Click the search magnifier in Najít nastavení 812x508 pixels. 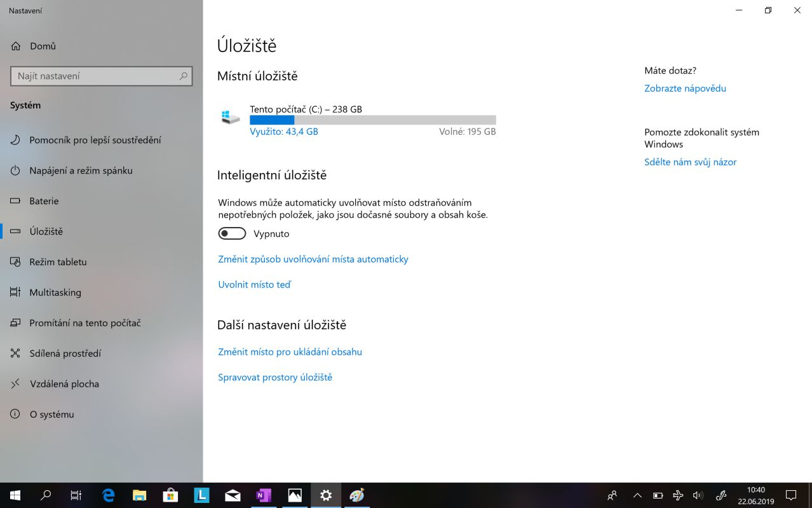click(x=183, y=76)
